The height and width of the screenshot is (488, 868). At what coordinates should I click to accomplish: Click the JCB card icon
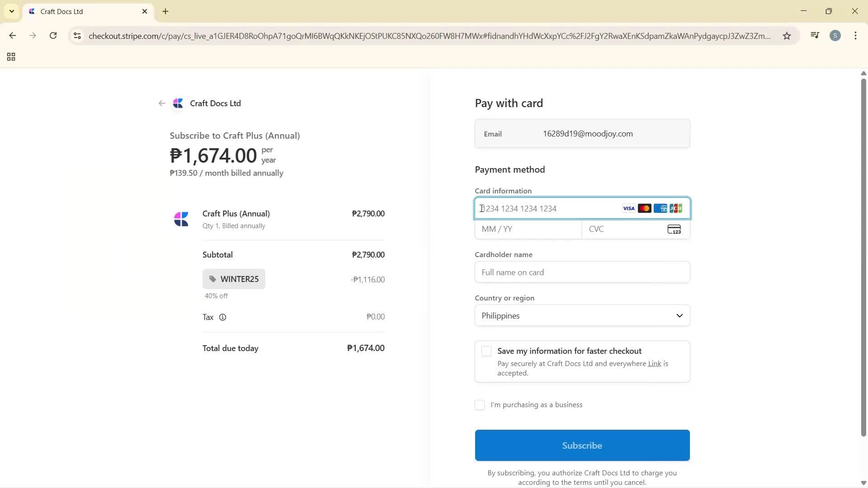pos(676,208)
